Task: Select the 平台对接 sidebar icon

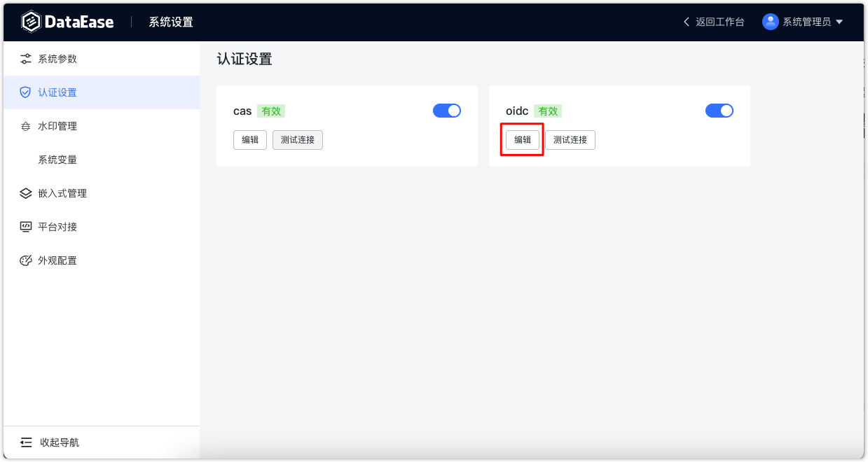Action: [25, 226]
